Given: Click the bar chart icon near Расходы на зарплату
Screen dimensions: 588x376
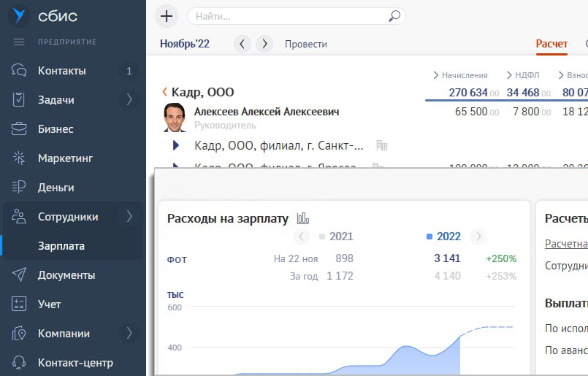Looking at the screenshot, I should (303, 218).
